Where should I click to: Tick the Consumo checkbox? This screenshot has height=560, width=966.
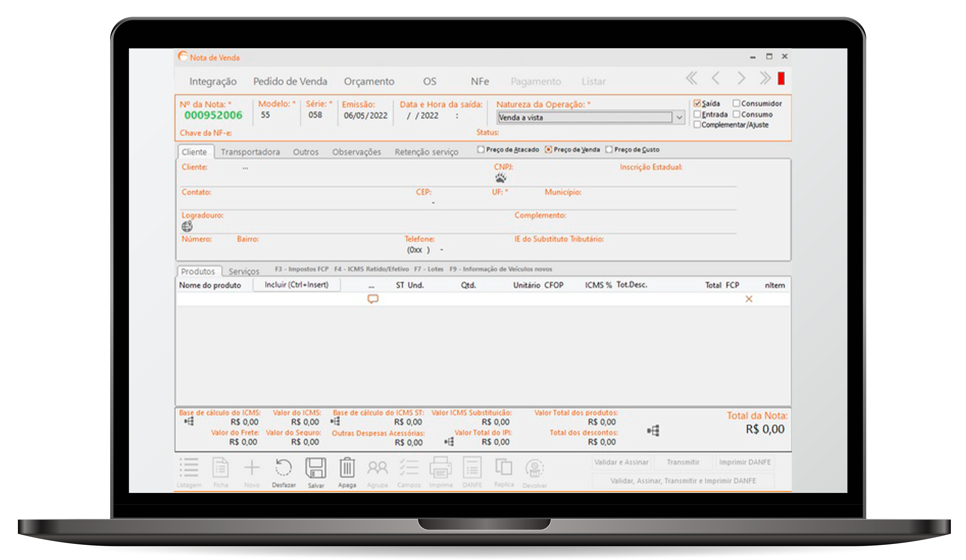[736, 114]
